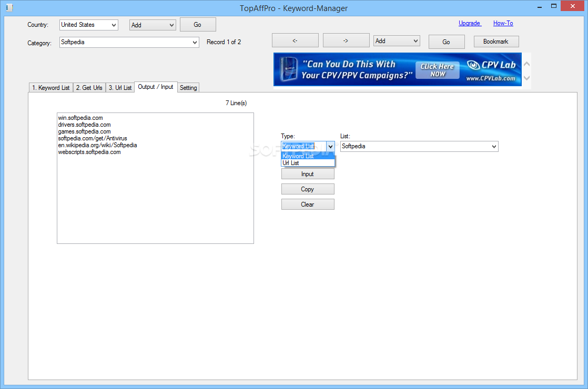
Task: Click the softpedia.com/get/Antivirus line
Action: (x=93, y=138)
